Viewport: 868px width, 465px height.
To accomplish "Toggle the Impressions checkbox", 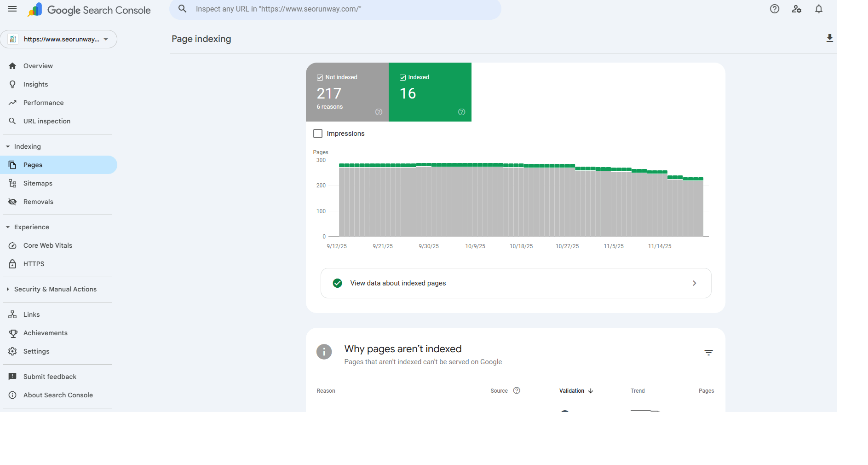I will pos(318,134).
